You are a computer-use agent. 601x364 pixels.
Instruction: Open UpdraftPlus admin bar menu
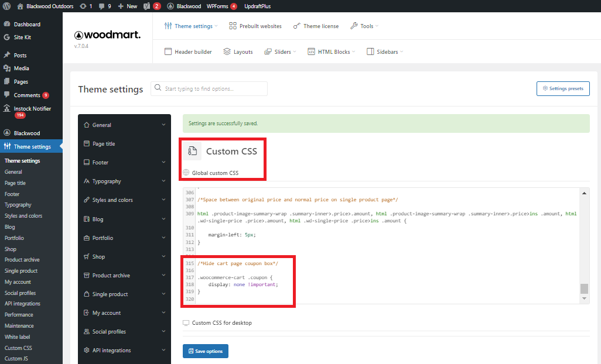pos(257,6)
